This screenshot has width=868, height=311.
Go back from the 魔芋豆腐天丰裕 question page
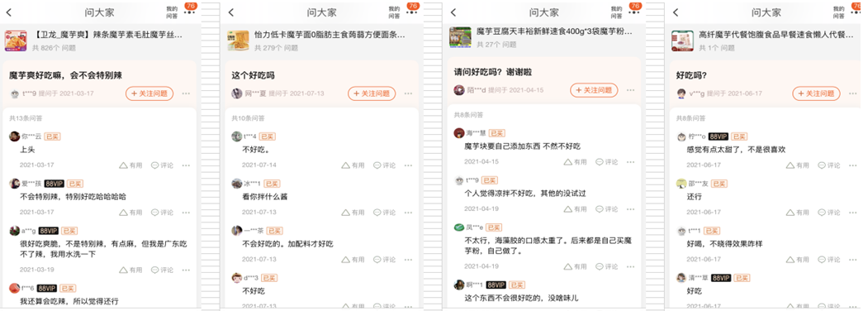click(x=453, y=12)
